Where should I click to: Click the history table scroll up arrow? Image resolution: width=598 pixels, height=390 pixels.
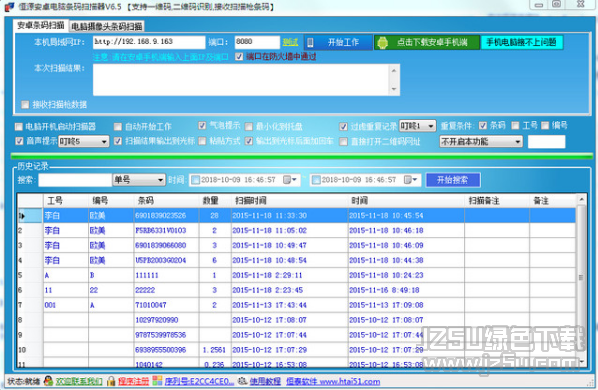(x=581, y=199)
